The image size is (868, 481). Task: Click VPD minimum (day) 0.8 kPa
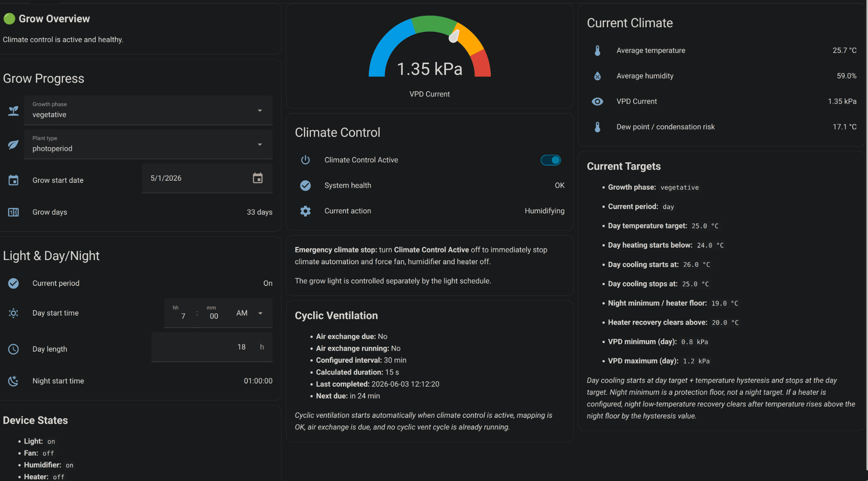[x=658, y=341]
